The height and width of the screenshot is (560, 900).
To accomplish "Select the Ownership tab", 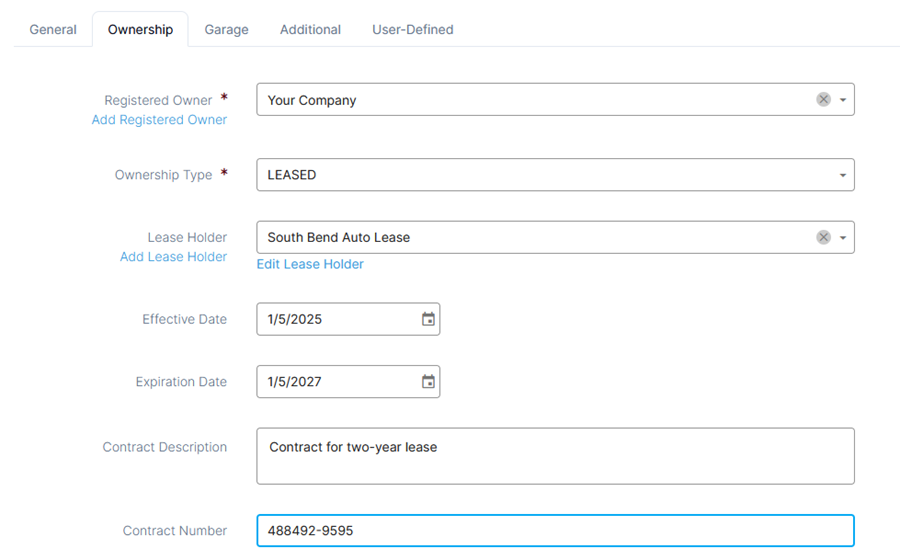I will [x=140, y=29].
